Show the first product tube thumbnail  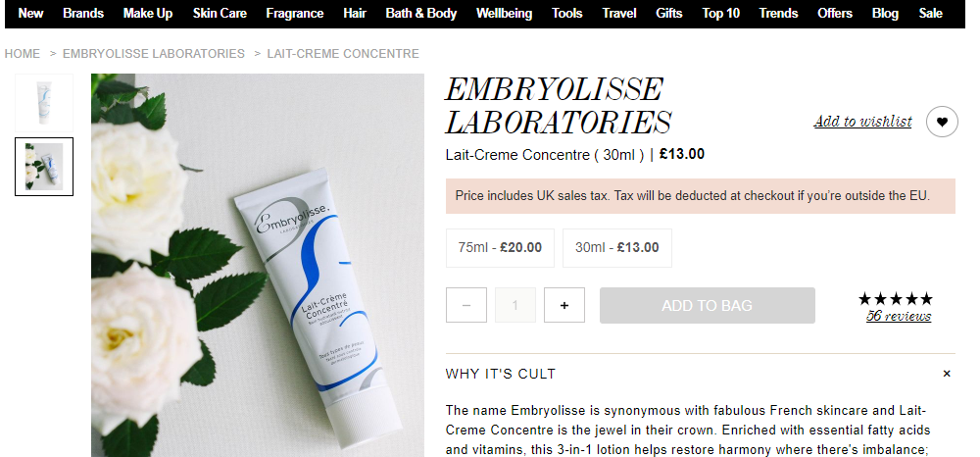(x=44, y=103)
